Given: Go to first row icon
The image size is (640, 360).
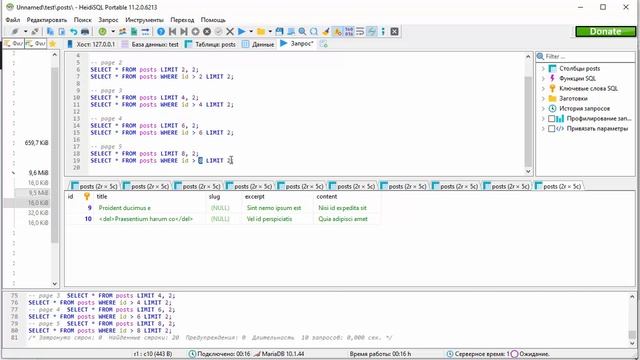Looking at the screenshot, I should 172,31.
